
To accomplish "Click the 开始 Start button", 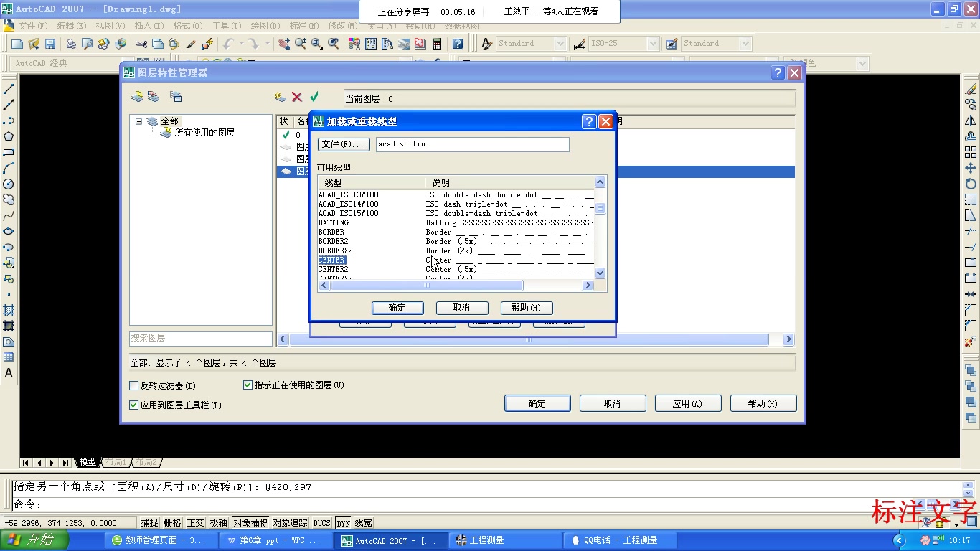I will coord(34,540).
